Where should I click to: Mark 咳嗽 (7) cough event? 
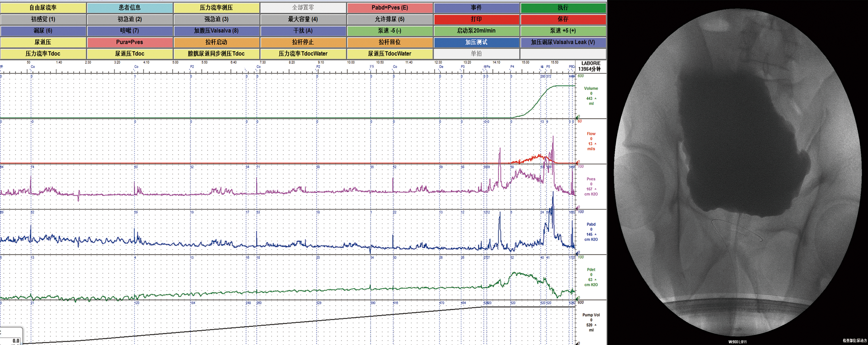pos(130,31)
